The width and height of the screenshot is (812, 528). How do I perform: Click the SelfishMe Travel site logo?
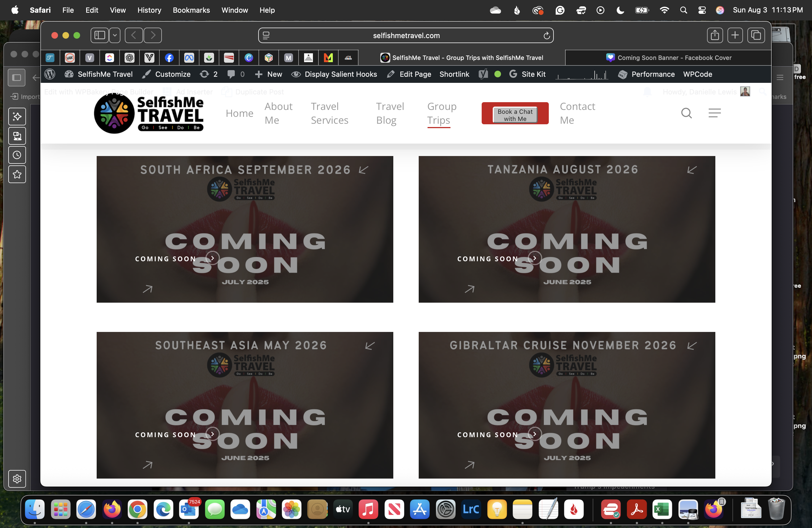(x=149, y=113)
